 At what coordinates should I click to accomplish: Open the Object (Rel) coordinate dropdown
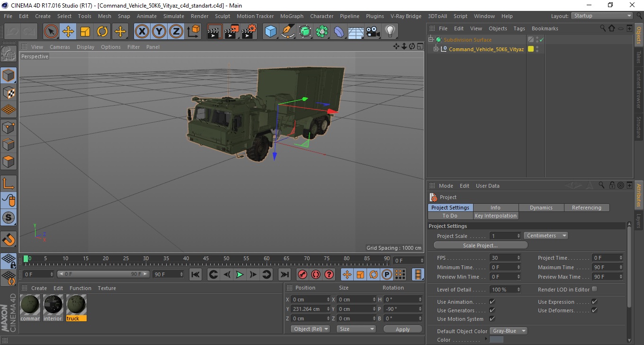coord(310,329)
